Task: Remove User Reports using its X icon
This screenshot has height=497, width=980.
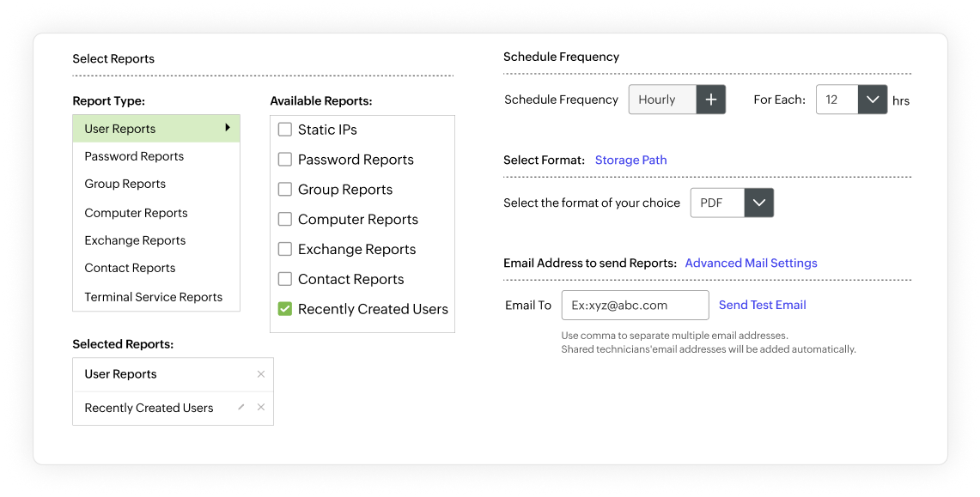Action: tap(261, 373)
